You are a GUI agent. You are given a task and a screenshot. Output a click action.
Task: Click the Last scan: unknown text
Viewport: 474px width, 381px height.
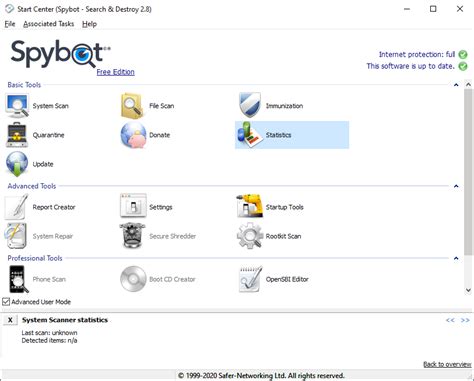pyautogui.click(x=49, y=333)
